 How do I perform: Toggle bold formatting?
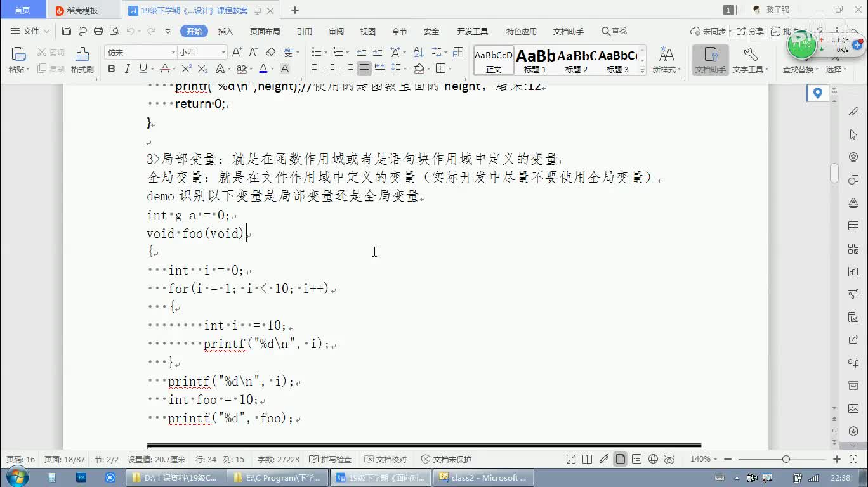click(x=112, y=68)
